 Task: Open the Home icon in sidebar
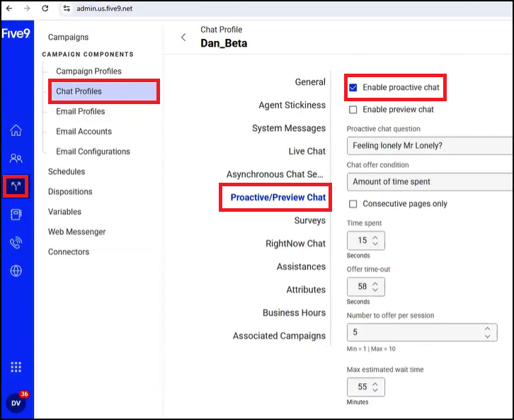pos(16,130)
